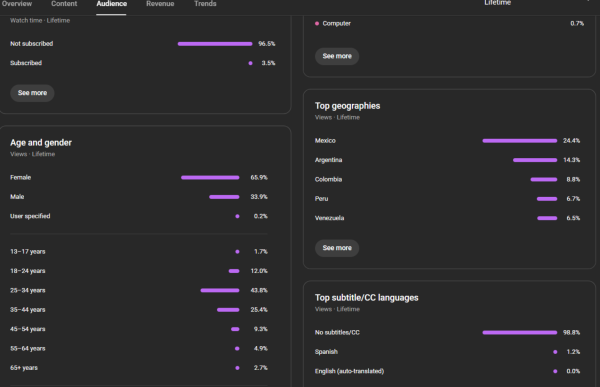The width and height of the screenshot is (600, 387).
Task: Click the 'No subtitles/CC' row label
Action: click(337, 333)
